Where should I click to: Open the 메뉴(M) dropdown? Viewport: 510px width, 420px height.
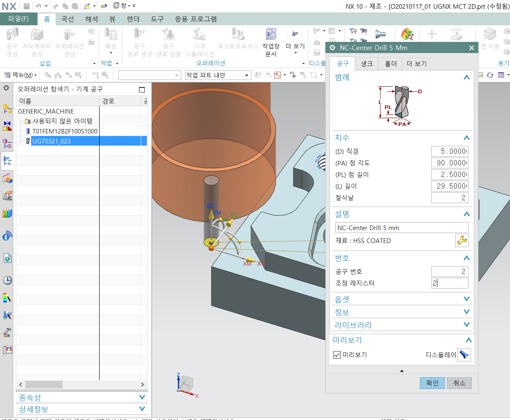20,75
